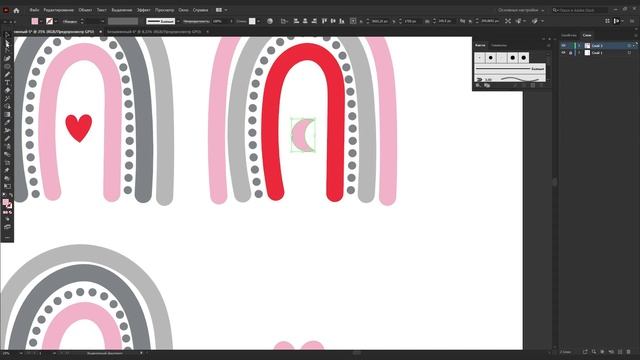
Task: Open the Объект menu
Action: click(x=85, y=10)
